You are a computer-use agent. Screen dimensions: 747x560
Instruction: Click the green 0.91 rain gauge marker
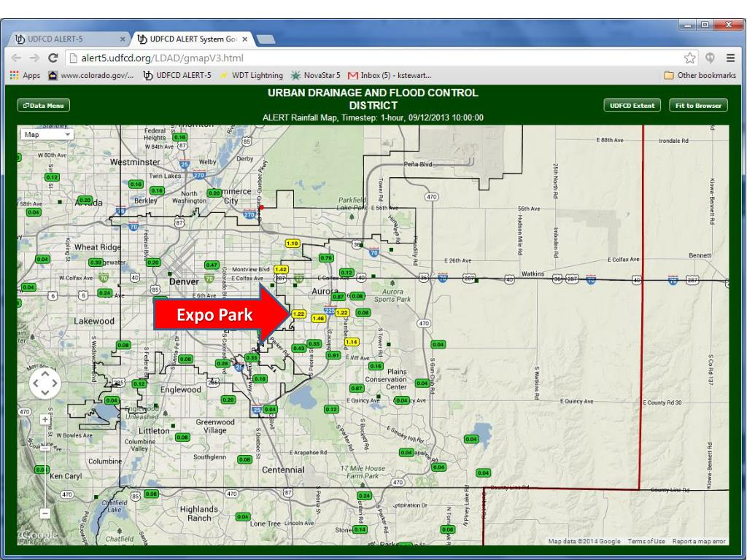coord(333,355)
